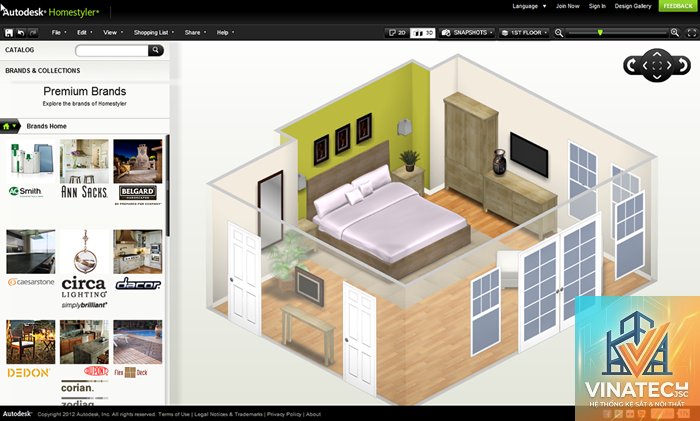Rotate view left with curved arrow
This screenshot has width=700, height=421.
(x=631, y=66)
